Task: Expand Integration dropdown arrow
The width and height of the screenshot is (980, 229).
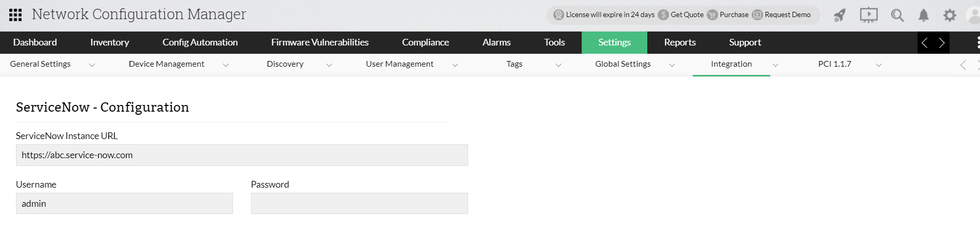Action: pyautogui.click(x=775, y=65)
